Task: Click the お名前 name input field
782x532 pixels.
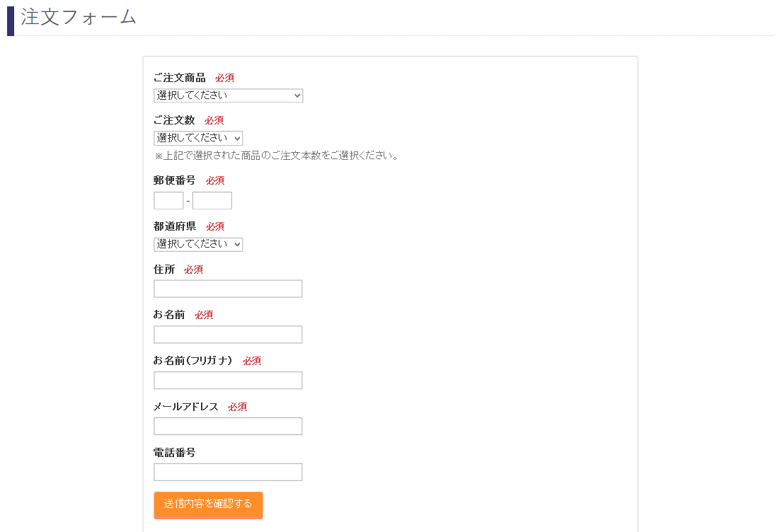Action: [228, 334]
